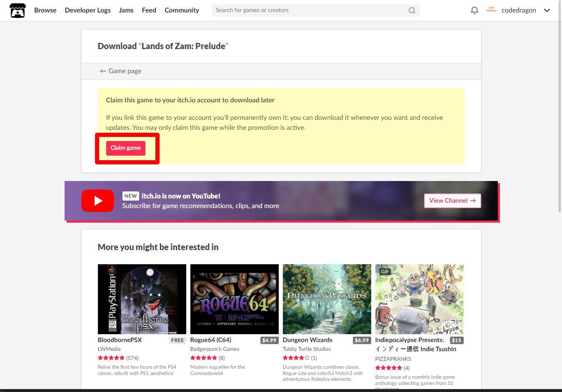562x392 pixels.
Task: Open the Community page
Action: (182, 10)
